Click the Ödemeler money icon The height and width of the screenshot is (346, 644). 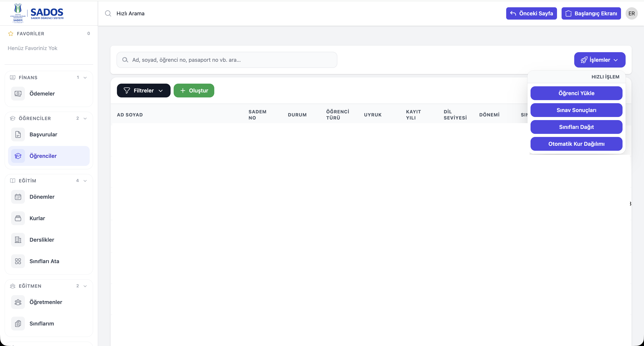[18, 94]
